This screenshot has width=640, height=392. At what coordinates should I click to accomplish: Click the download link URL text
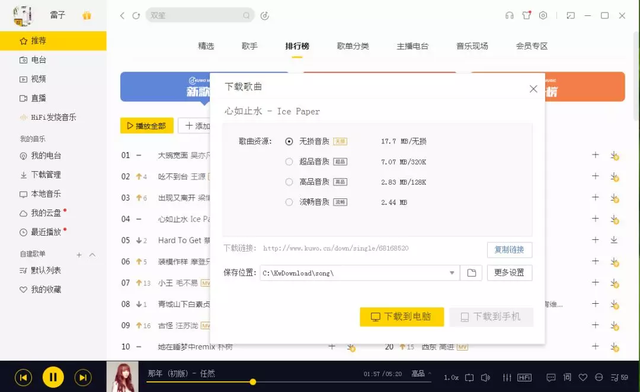coord(336,248)
